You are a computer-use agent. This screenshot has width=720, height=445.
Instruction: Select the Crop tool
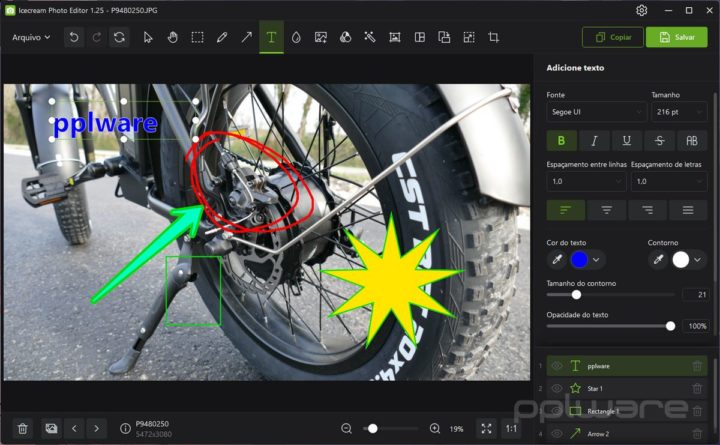pyautogui.click(x=494, y=37)
